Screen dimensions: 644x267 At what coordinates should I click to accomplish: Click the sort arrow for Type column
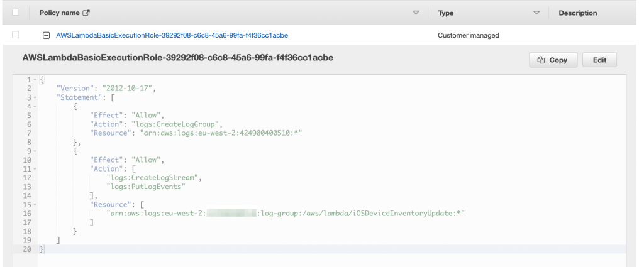pyautogui.click(x=536, y=13)
